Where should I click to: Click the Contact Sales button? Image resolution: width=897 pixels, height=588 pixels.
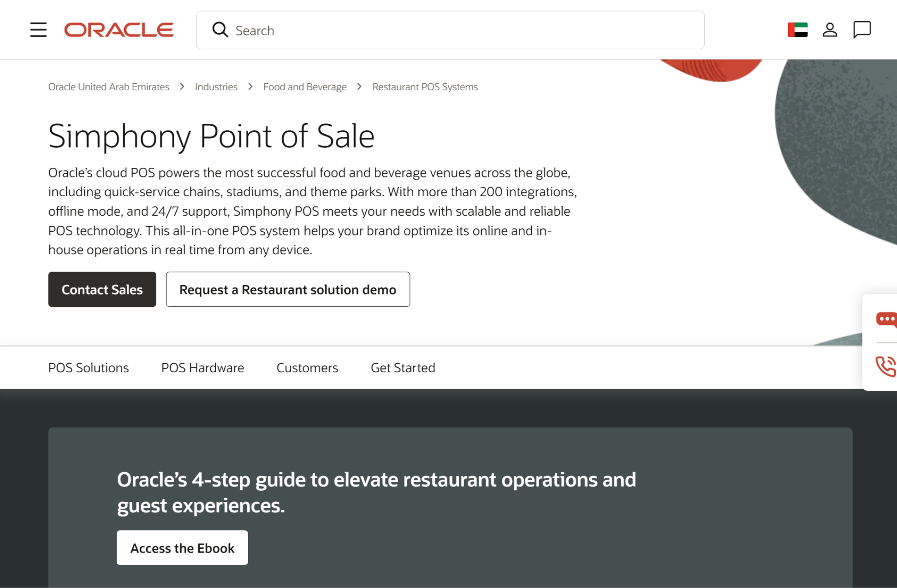click(102, 289)
